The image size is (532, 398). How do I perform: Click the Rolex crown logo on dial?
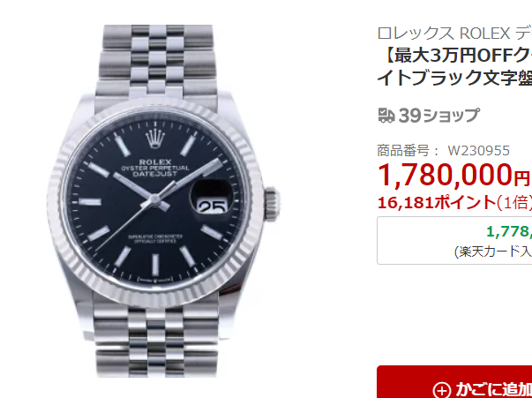(x=155, y=139)
